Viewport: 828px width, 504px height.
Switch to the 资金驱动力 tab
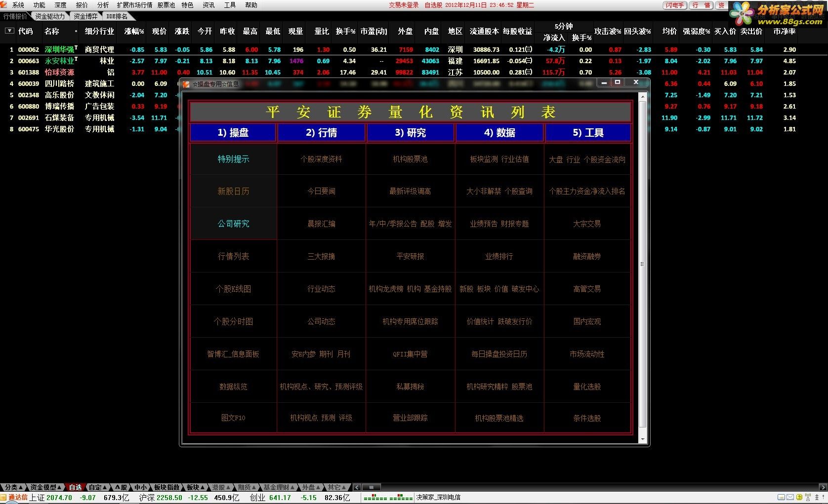coord(50,16)
